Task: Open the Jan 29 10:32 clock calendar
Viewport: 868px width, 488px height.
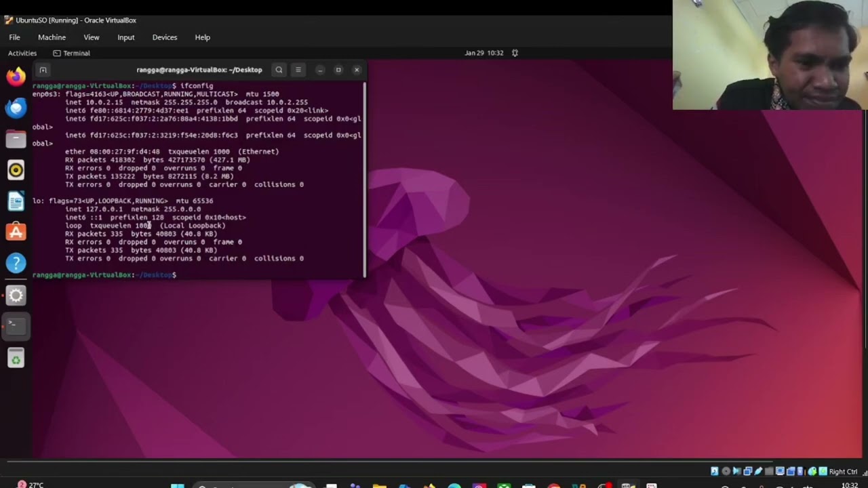Action: (484, 53)
